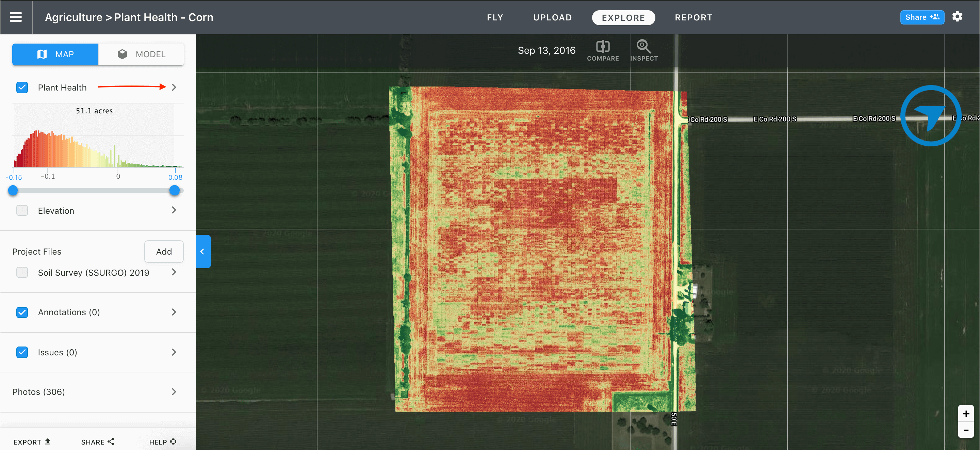Click Plant Health - Corn title

click(164, 17)
